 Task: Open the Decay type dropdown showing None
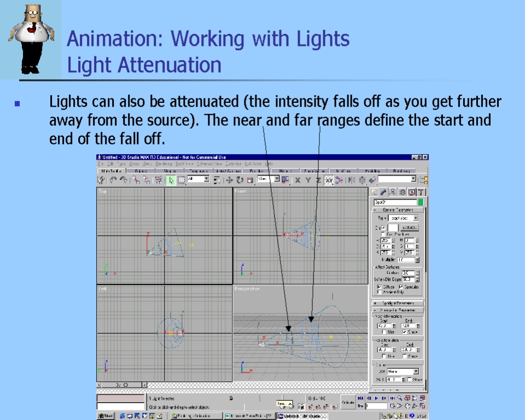[x=403, y=371]
